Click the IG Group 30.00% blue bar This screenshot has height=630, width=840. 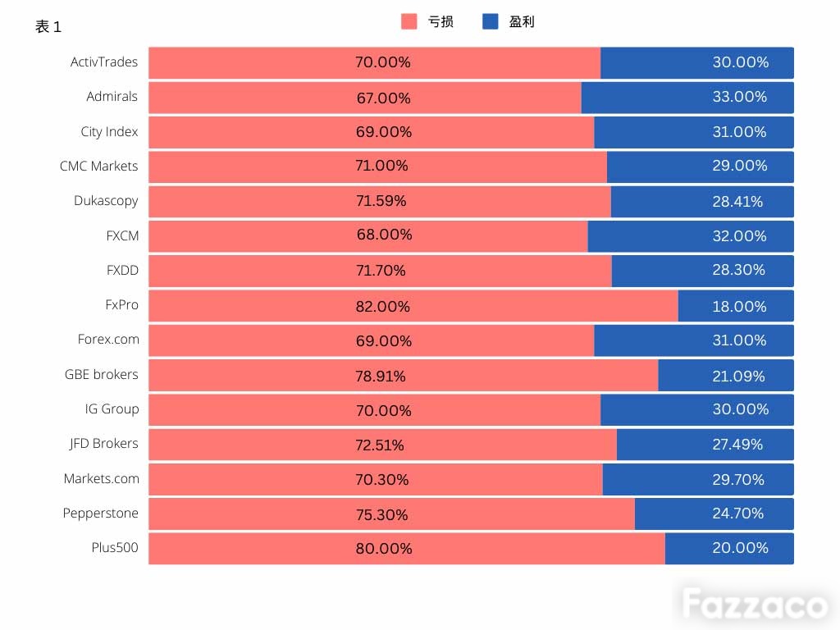[x=697, y=410]
